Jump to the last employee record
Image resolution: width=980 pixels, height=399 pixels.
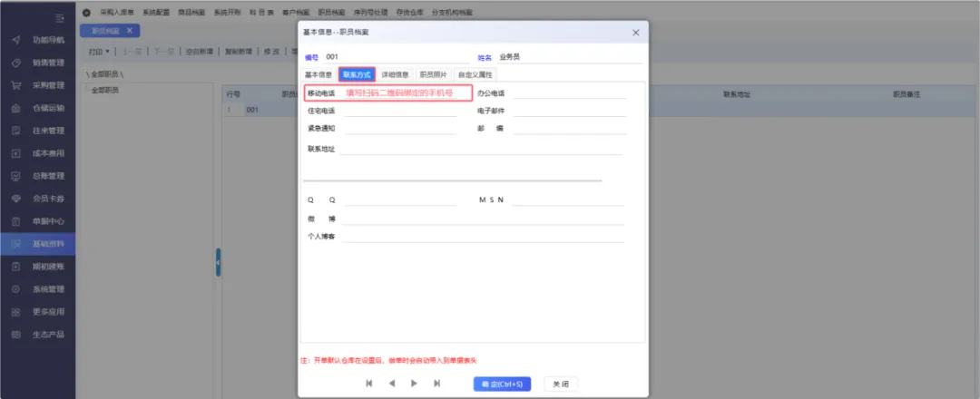coord(437,384)
